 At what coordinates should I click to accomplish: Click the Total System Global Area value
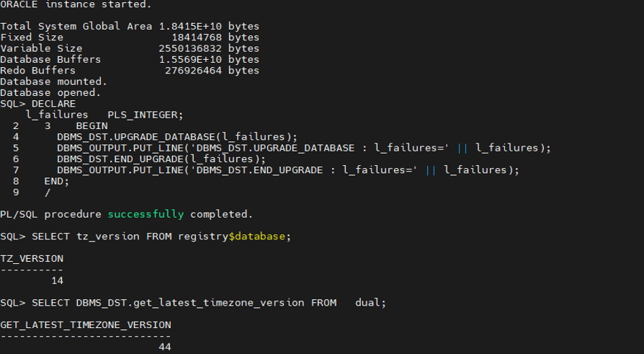click(x=190, y=26)
